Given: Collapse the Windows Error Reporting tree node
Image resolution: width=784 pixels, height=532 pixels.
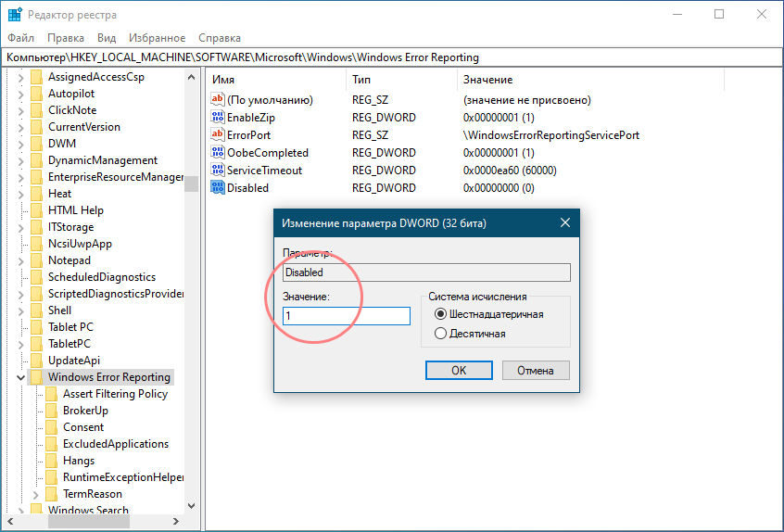Looking at the screenshot, I should pos(20,377).
